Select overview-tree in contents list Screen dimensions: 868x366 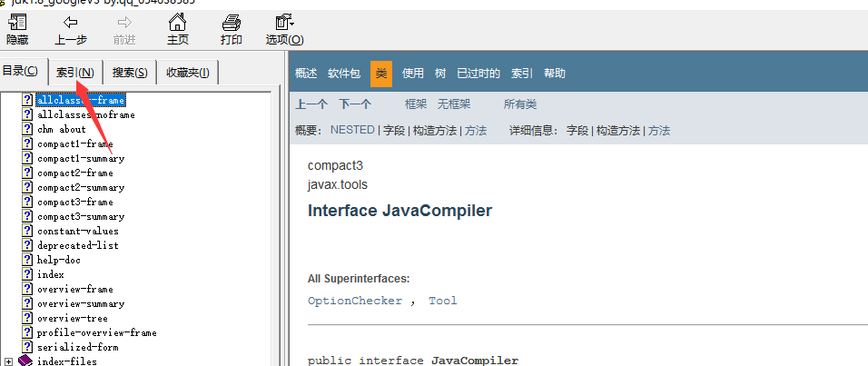pyautogui.click(x=72, y=318)
